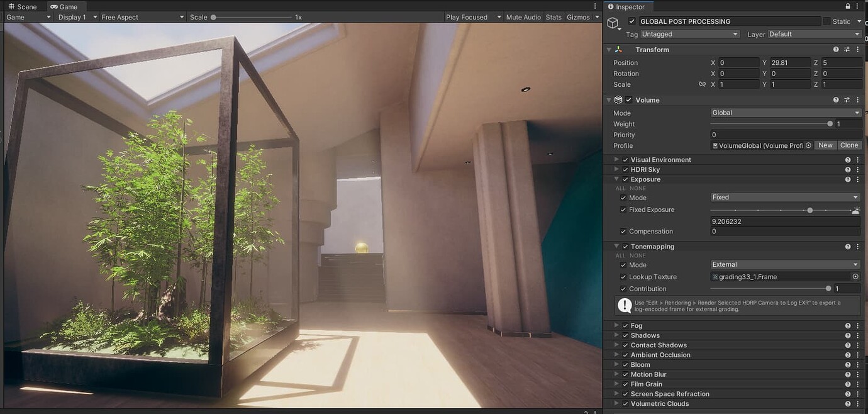The image size is (868, 414).
Task: Switch to the Scene tab
Action: (23, 6)
